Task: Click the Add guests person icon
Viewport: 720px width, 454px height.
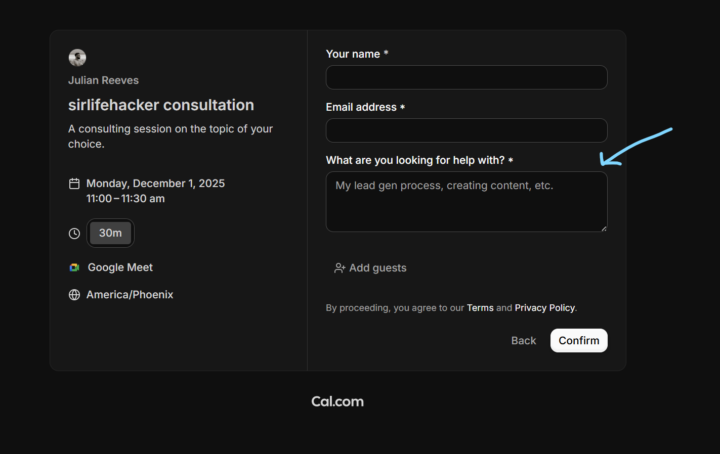Action: click(339, 268)
